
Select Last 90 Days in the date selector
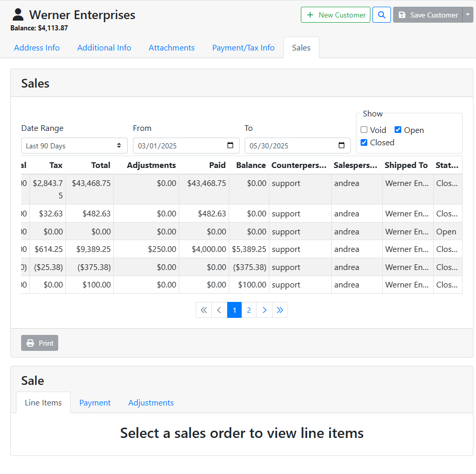[x=74, y=145]
